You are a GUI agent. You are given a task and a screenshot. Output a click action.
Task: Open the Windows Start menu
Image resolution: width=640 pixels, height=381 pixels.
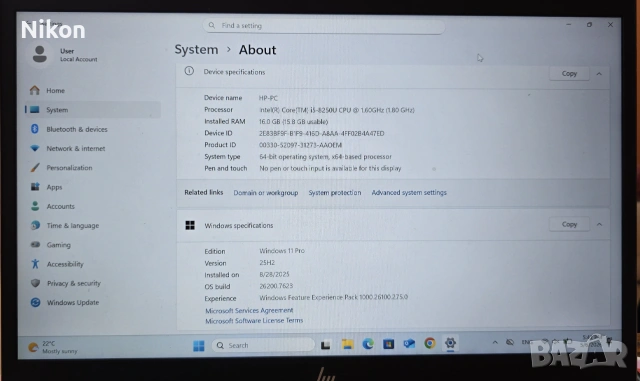[199, 345]
